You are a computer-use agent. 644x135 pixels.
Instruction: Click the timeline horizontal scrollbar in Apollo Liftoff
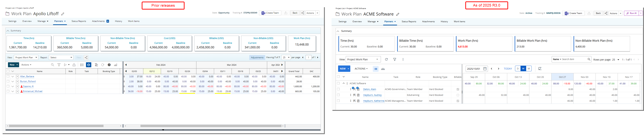point(211,126)
